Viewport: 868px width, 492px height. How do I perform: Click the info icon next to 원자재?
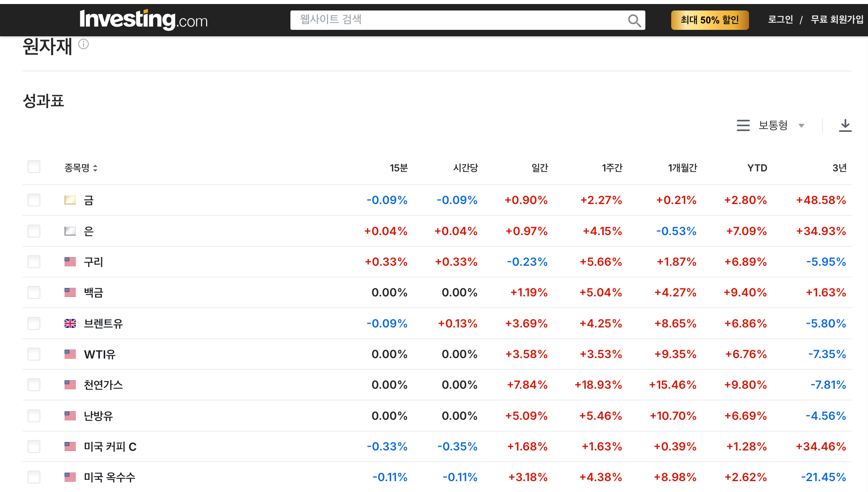click(x=83, y=44)
